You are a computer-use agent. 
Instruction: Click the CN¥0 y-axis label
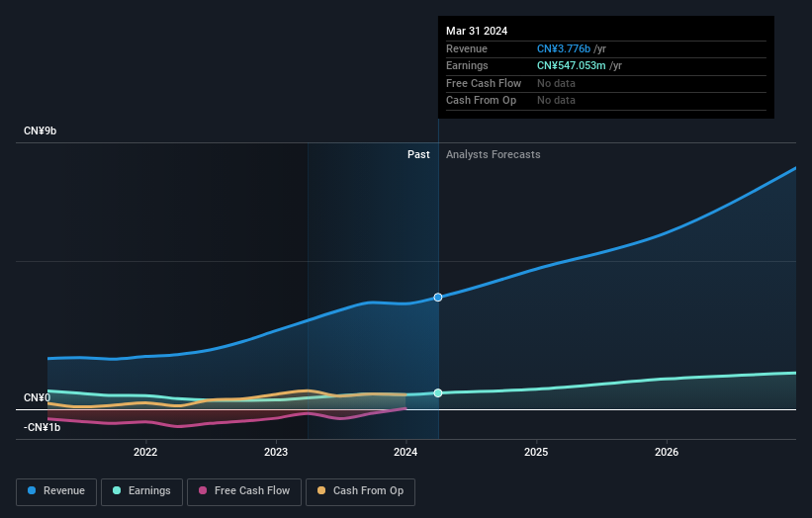[38, 397]
